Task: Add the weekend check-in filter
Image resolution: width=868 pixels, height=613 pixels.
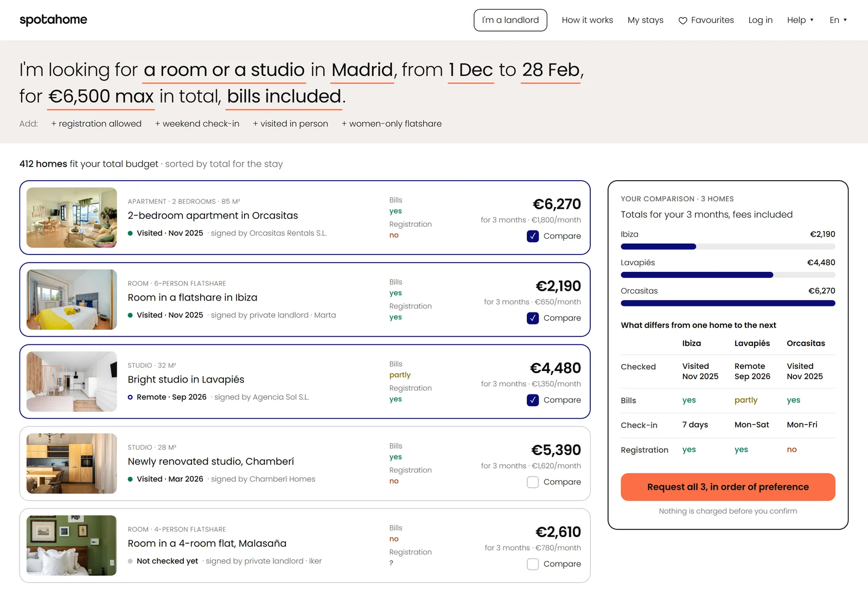Action: coord(197,124)
